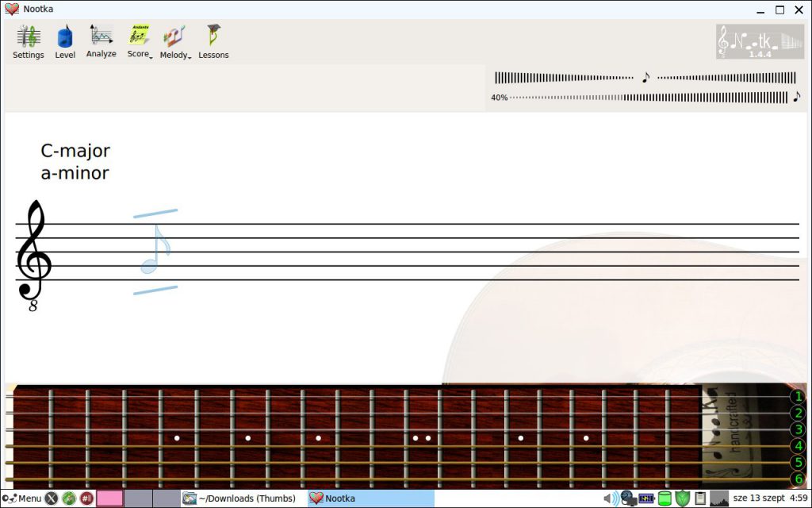Click the taskbar speaker volume icon

tap(611, 498)
